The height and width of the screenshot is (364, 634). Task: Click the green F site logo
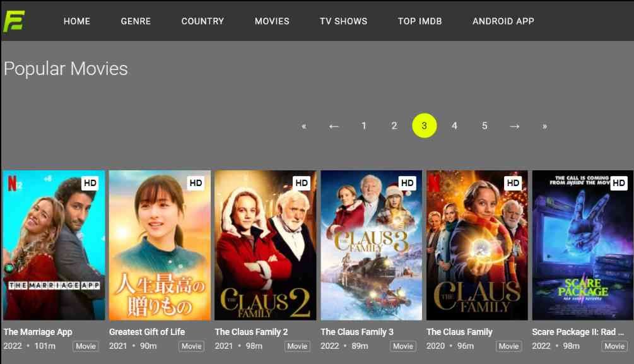pos(14,21)
